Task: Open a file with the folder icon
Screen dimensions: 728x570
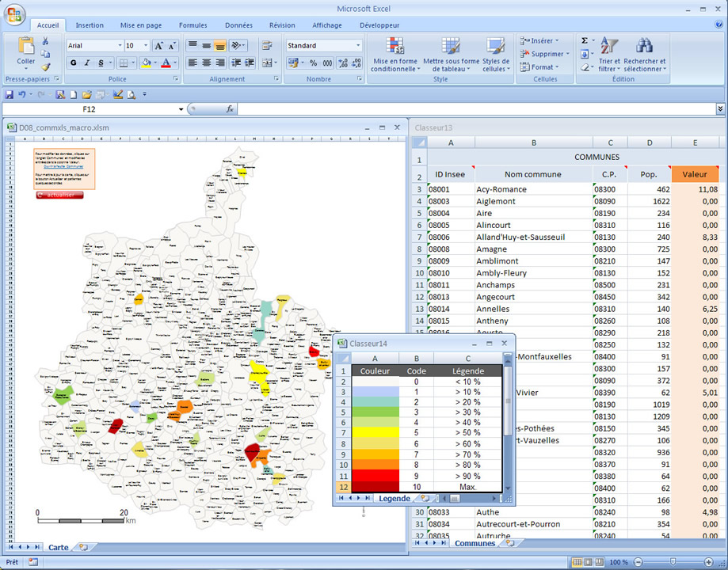Action: (86, 95)
